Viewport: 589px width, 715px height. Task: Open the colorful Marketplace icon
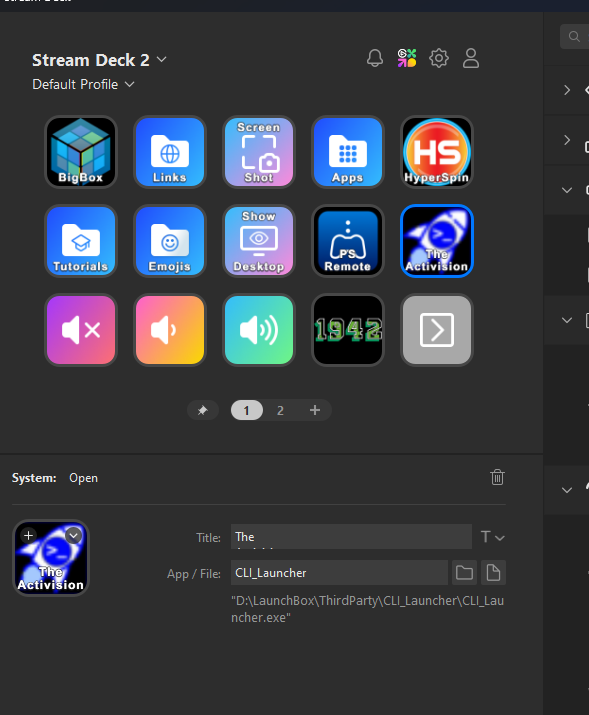pyautogui.click(x=407, y=58)
